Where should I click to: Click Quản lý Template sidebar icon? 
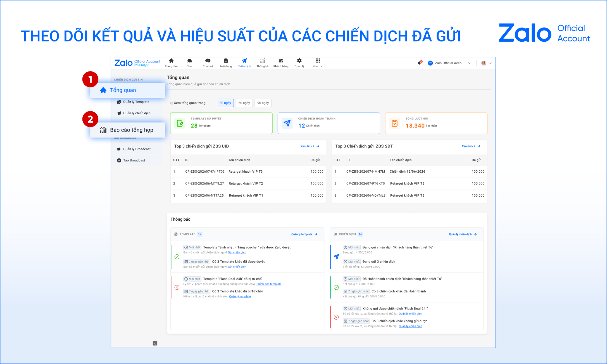(119, 102)
